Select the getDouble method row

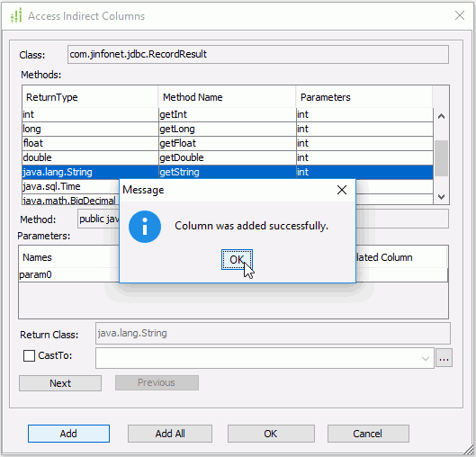[x=228, y=157]
